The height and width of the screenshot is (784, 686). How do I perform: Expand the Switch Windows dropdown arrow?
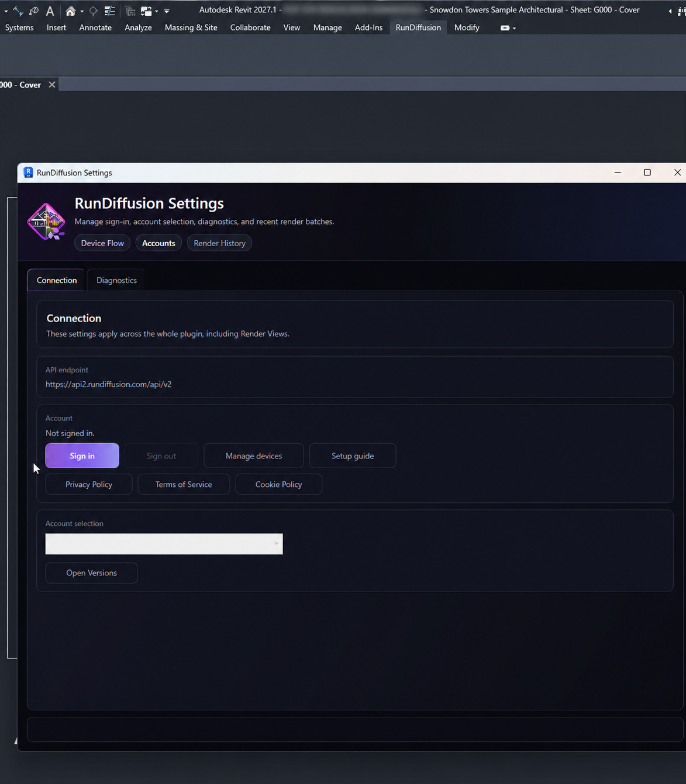157,11
